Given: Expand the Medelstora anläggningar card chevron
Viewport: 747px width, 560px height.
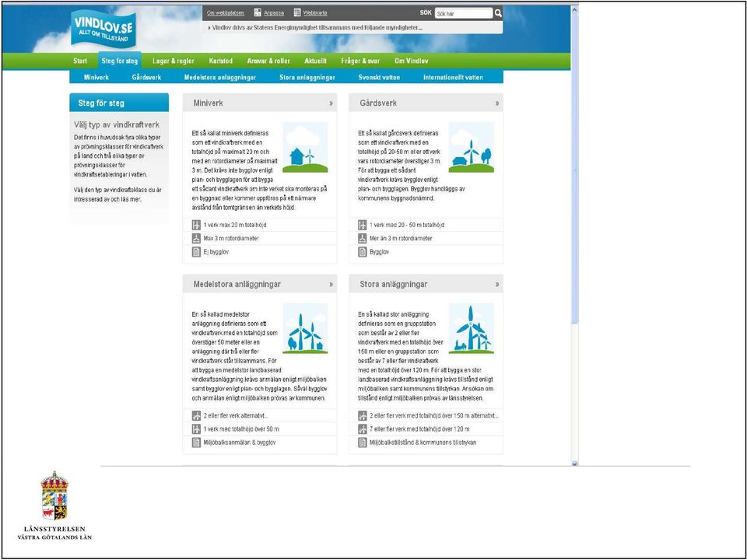Looking at the screenshot, I should pyautogui.click(x=331, y=285).
